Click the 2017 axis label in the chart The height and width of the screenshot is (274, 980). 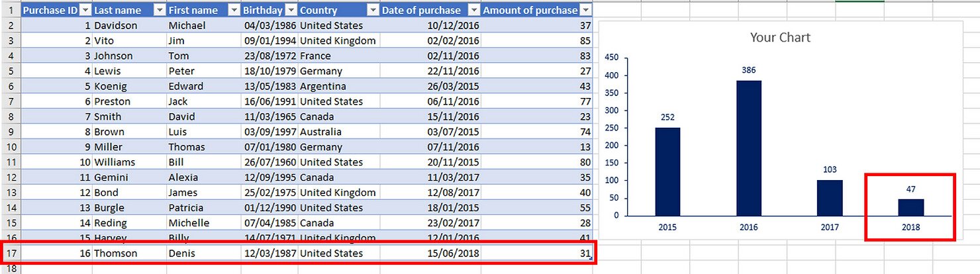(829, 227)
